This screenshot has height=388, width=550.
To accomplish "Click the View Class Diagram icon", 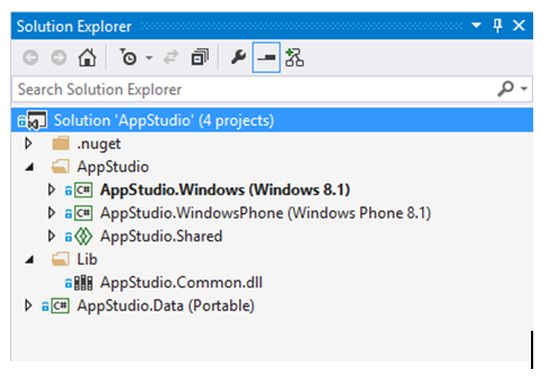I will point(294,58).
